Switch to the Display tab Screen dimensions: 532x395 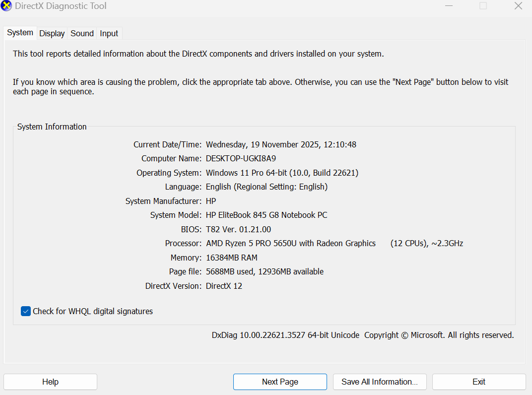52,33
